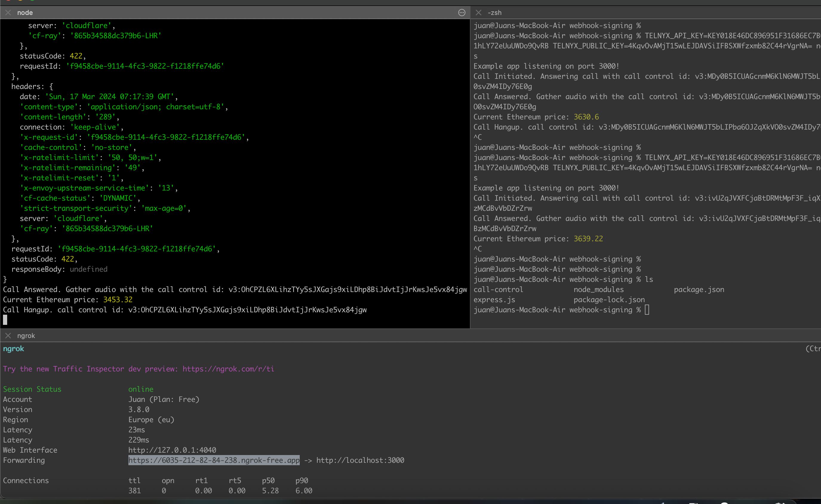Select the ngrok pane title
The width and height of the screenshot is (821, 504).
(26, 336)
